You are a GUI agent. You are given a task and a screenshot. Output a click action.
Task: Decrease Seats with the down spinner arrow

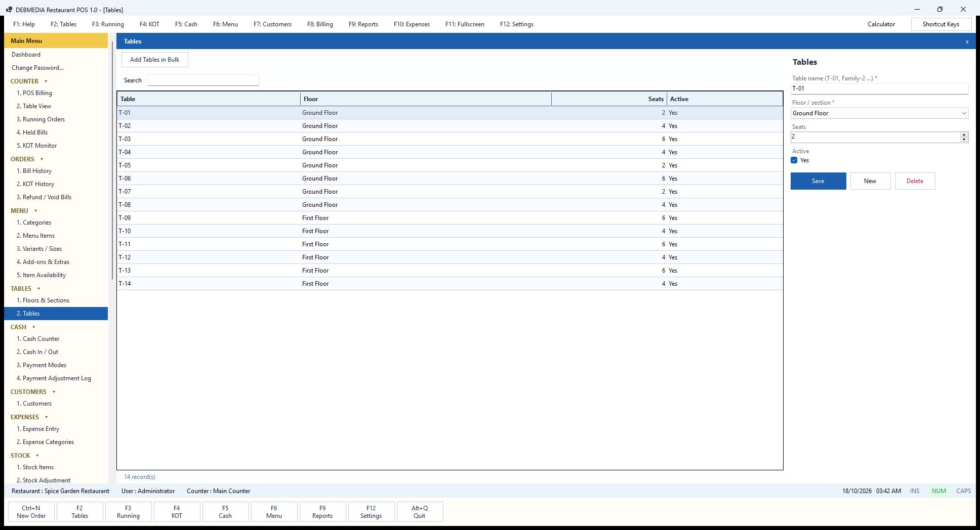coord(964,140)
